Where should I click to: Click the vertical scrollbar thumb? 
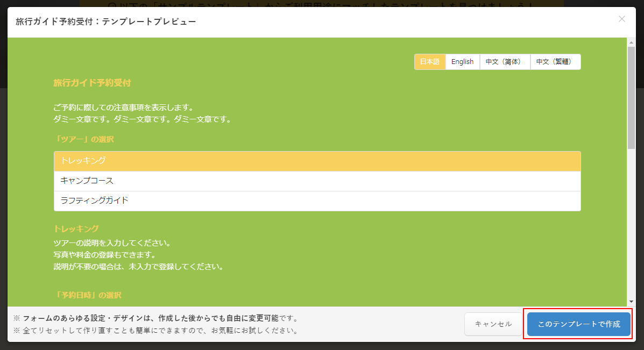631,97
